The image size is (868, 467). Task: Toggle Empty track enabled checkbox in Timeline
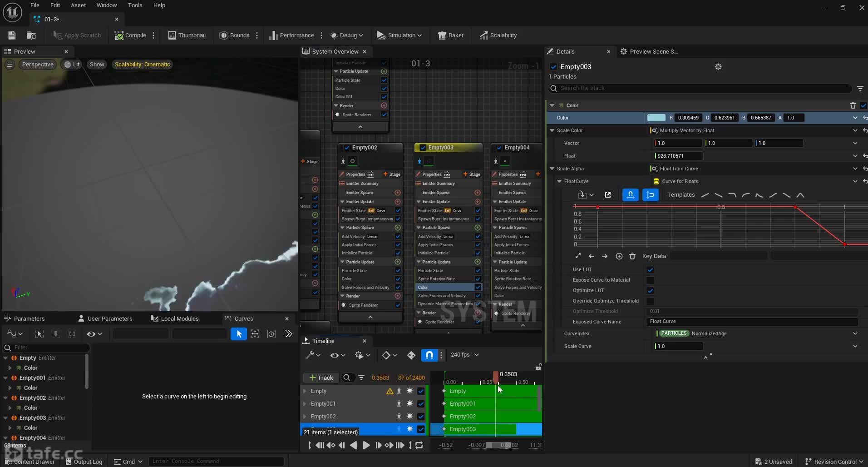(x=421, y=391)
